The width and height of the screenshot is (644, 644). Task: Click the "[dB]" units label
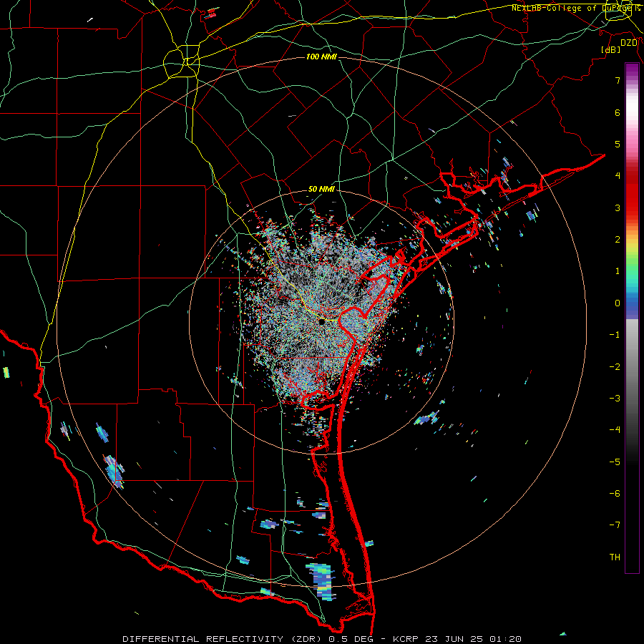611,49
